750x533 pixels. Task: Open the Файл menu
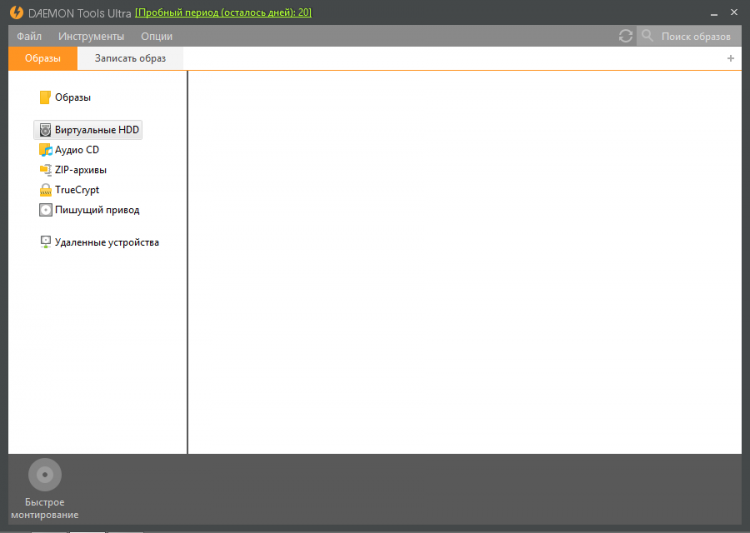pos(29,36)
